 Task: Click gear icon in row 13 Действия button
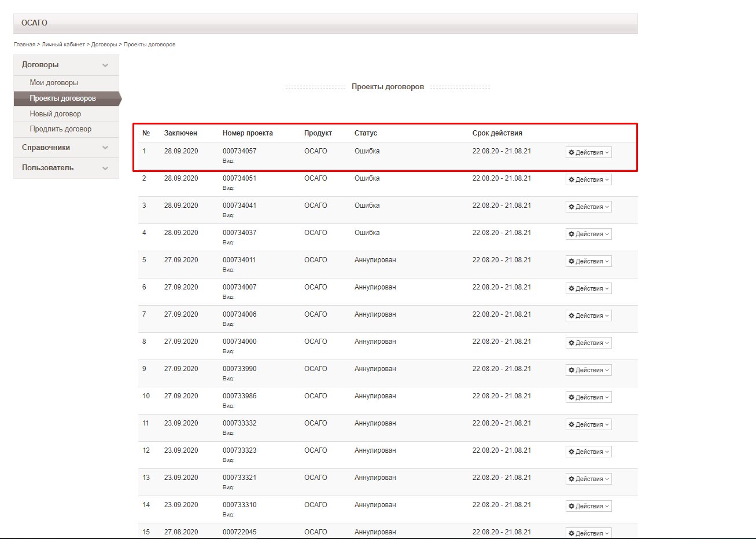571,479
